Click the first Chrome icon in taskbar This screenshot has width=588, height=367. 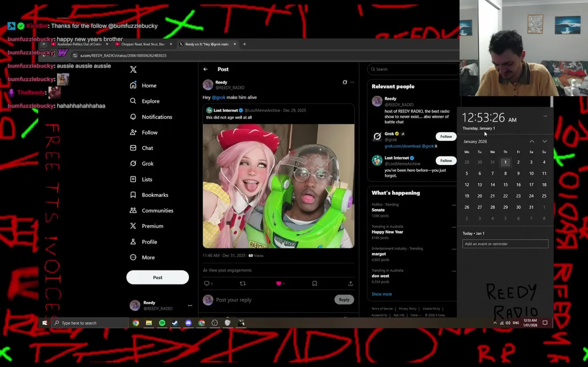coord(136,323)
